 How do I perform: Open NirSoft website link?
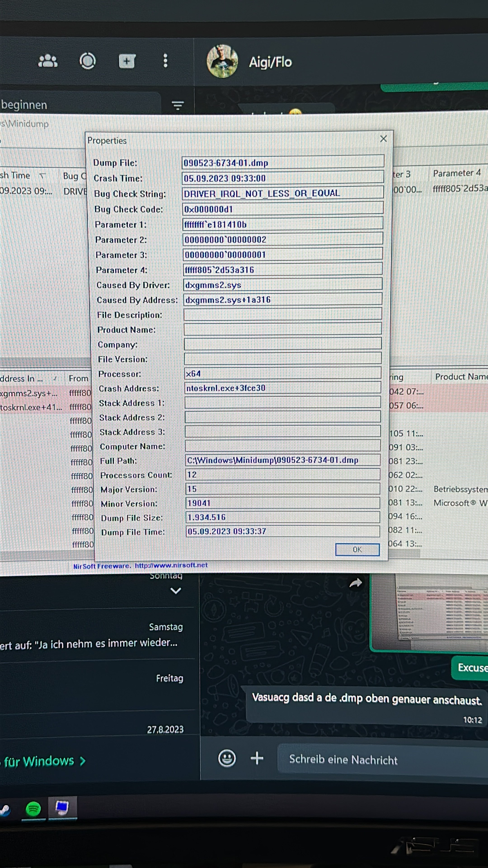coord(171,565)
